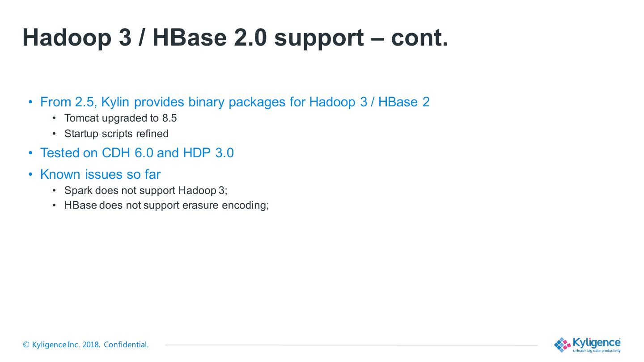Viewport: 644px width, 362px height.
Task: Click the small bullet beside "Spark does not"
Action: click(55, 190)
